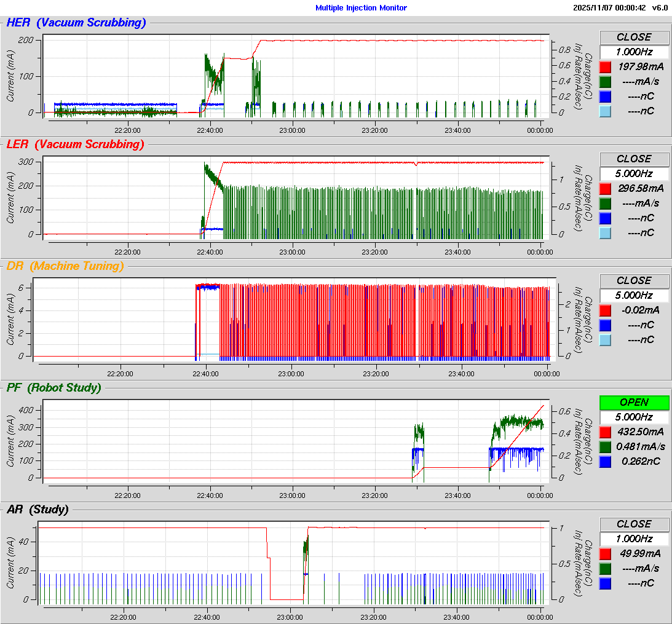672x624 pixels.
Task: Click the HER 1.000Hz frequency field
Action: 634,52
